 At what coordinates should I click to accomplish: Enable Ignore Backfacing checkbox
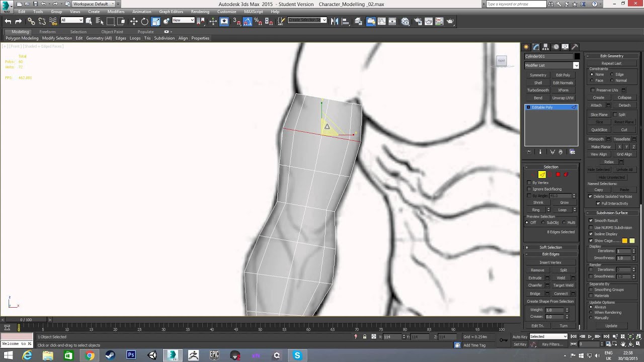529,189
